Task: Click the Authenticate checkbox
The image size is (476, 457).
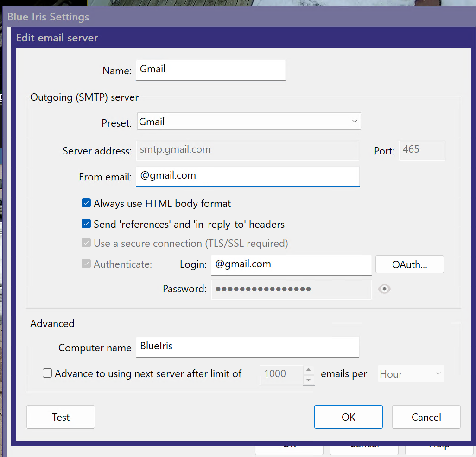Action: click(x=86, y=264)
